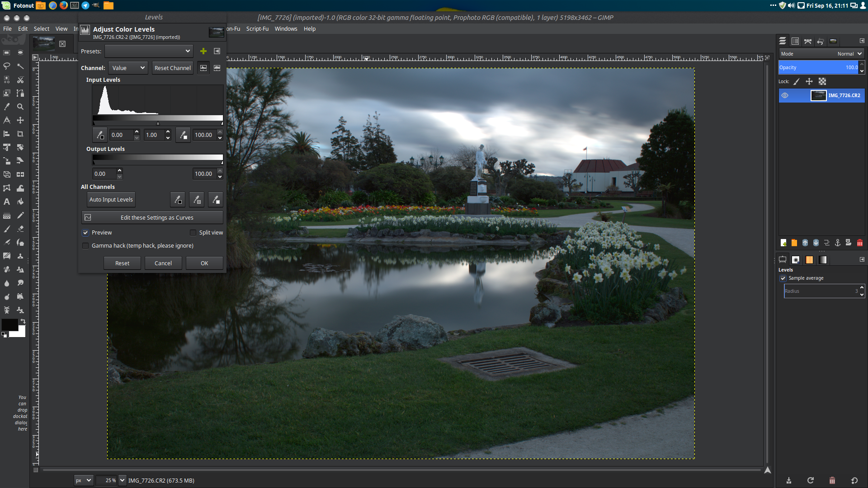Toggle the Preview checkbox
This screenshot has height=488, width=868.
(x=85, y=233)
